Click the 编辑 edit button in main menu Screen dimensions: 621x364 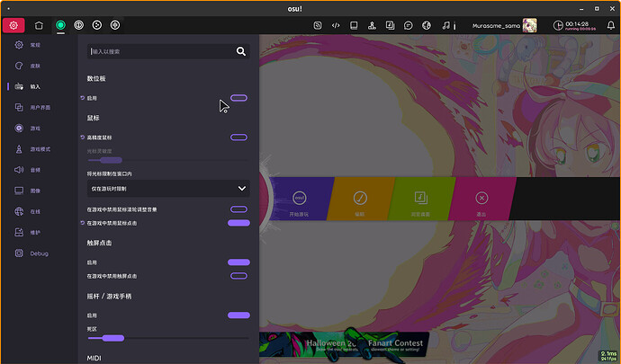(x=360, y=199)
